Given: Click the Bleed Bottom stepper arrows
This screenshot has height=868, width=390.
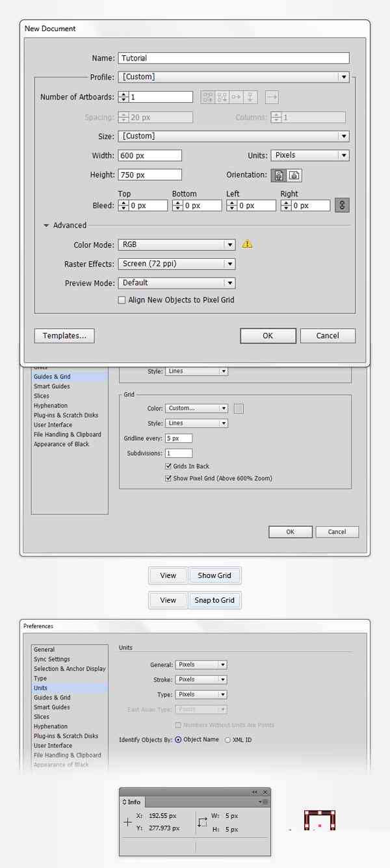Looking at the screenshot, I should (x=177, y=205).
